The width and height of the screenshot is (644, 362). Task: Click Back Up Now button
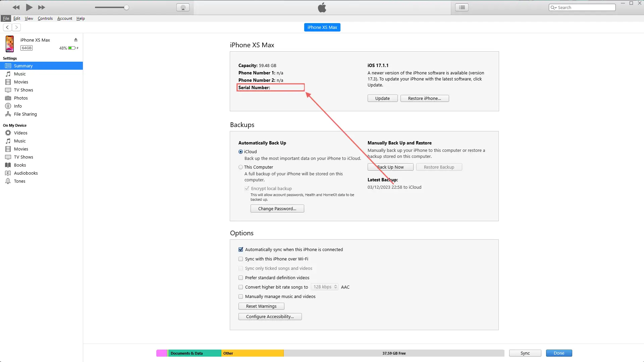(390, 167)
